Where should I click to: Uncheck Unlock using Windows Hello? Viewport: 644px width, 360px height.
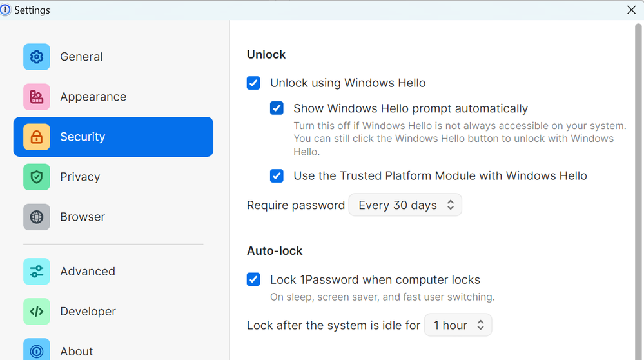pos(253,83)
